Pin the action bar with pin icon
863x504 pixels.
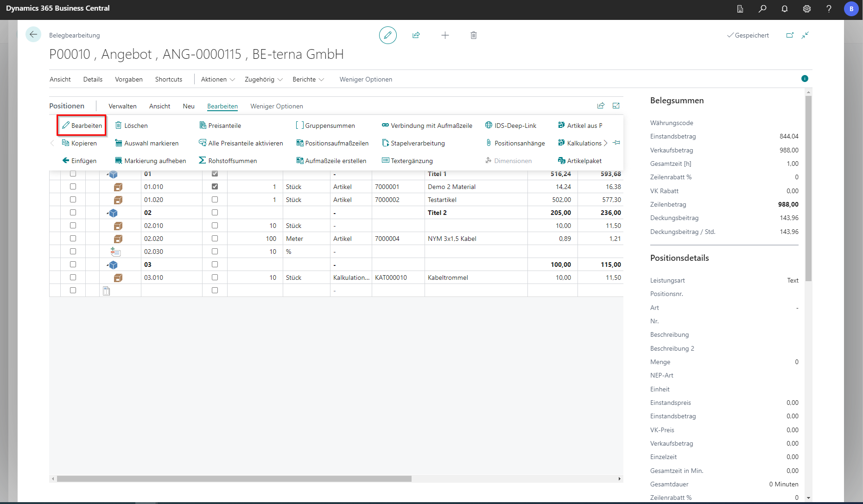pyautogui.click(x=616, y=143)
